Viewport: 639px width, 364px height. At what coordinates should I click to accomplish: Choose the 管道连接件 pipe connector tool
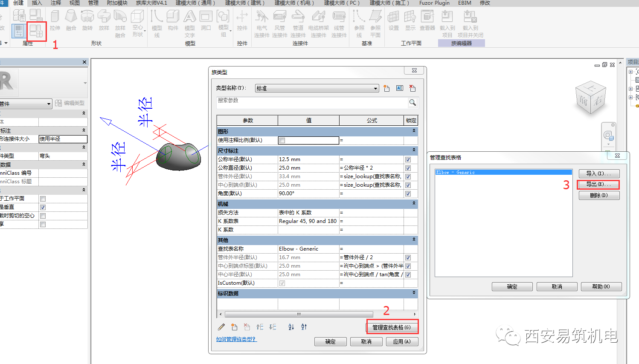coord(298,23)
